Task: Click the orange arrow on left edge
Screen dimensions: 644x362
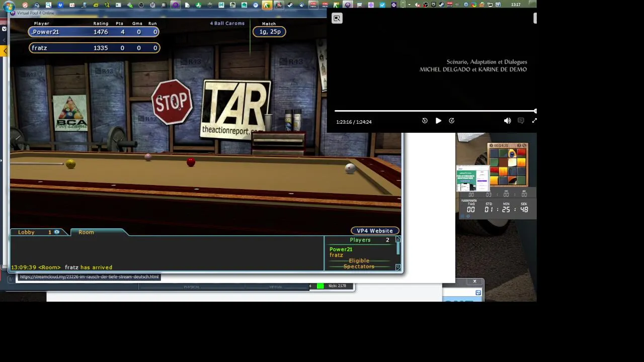Action: [5, 51]
